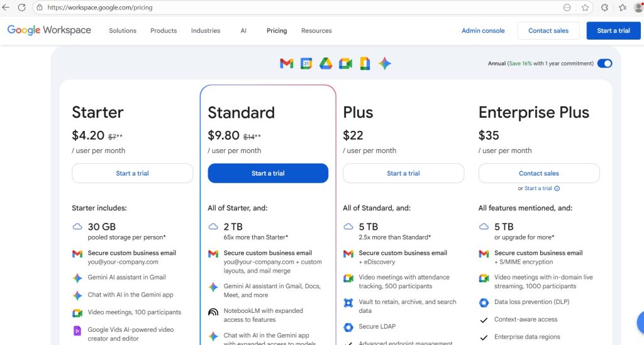Click 'All of Standard, and:' text
Image resolution: width=644 pixels, height=345 pixels.
[377, 208]
